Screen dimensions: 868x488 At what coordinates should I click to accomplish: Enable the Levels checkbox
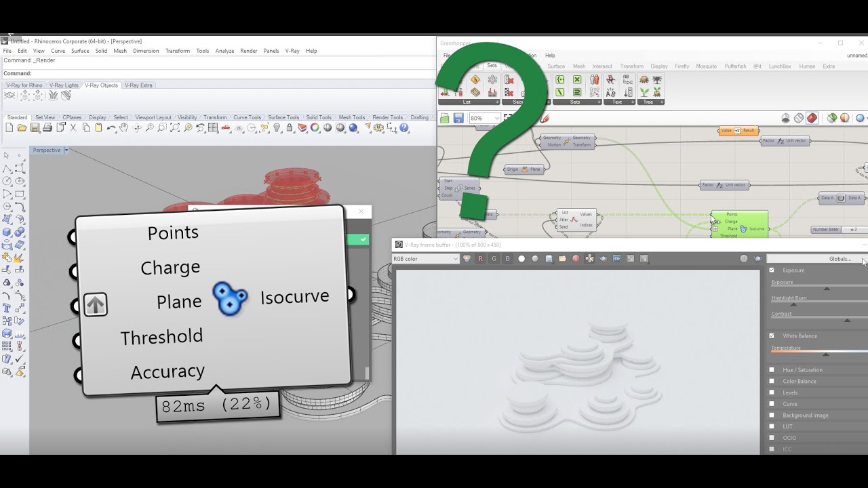click(771, 392)
